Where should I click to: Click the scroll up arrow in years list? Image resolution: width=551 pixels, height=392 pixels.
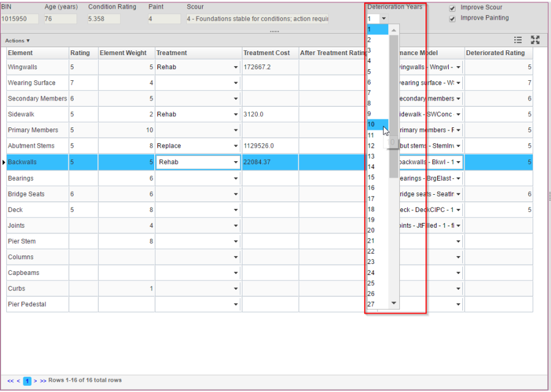point(394,29)
